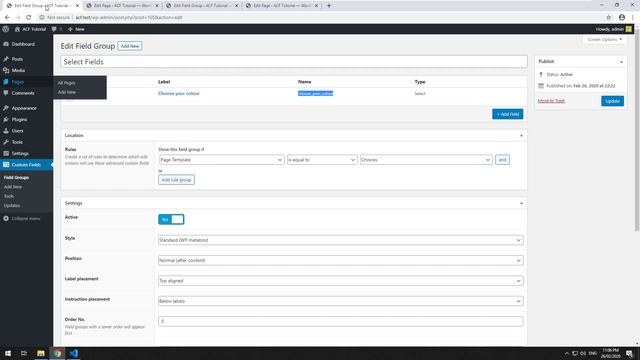
Task: Click the 'and' rule button
Action: 502,160
